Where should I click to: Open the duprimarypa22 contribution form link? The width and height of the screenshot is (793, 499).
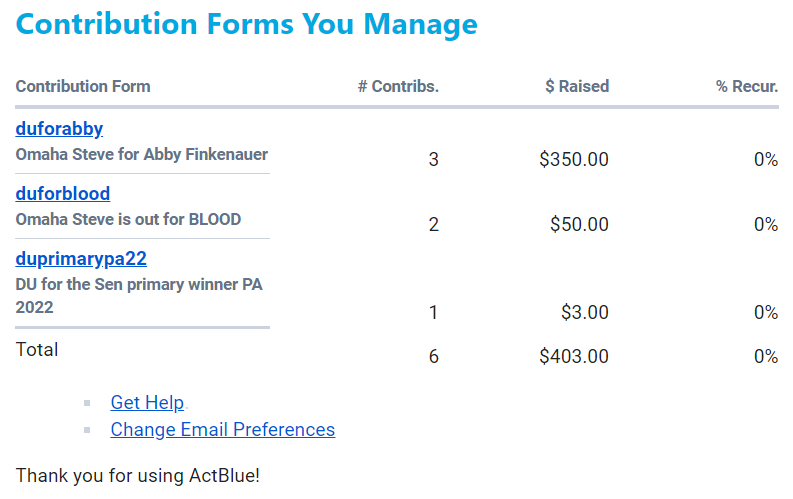81,259
